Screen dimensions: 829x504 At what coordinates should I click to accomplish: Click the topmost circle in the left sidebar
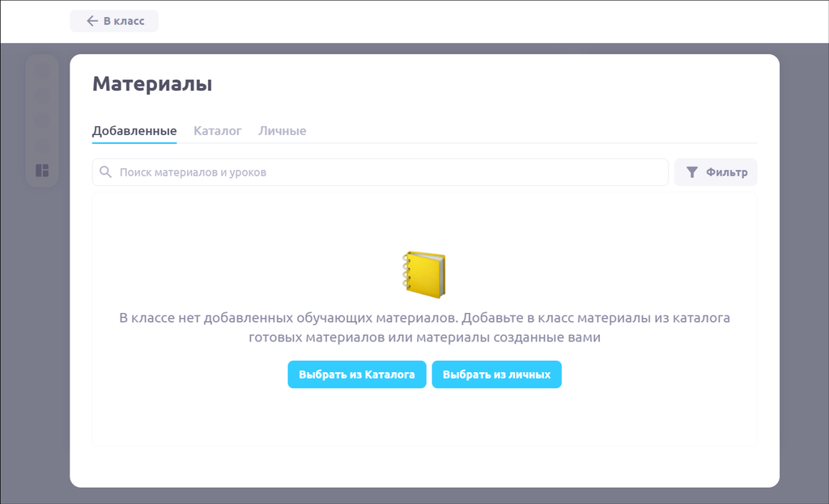(x=42, y=71)
